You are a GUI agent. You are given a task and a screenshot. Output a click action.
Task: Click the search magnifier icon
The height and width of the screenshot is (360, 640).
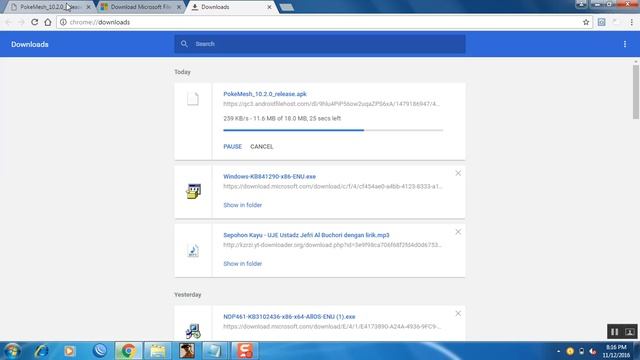tap(184, 44)
